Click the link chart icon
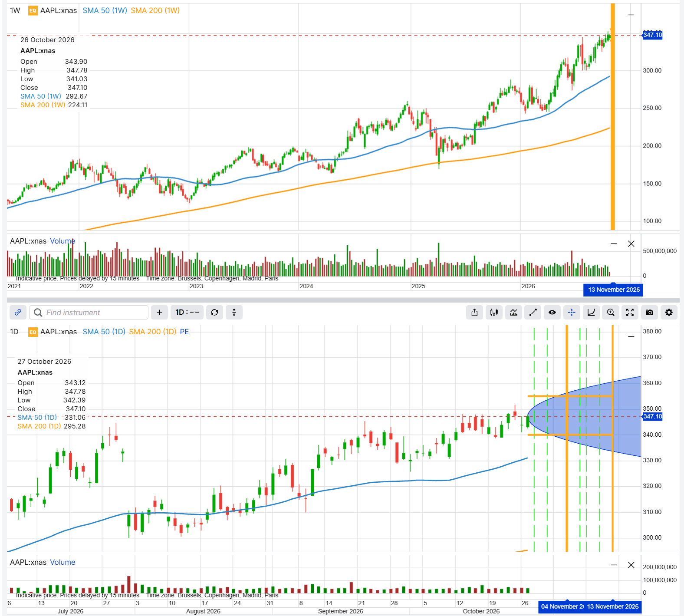The width and height of the screenshot is (684, 616). 18,312
